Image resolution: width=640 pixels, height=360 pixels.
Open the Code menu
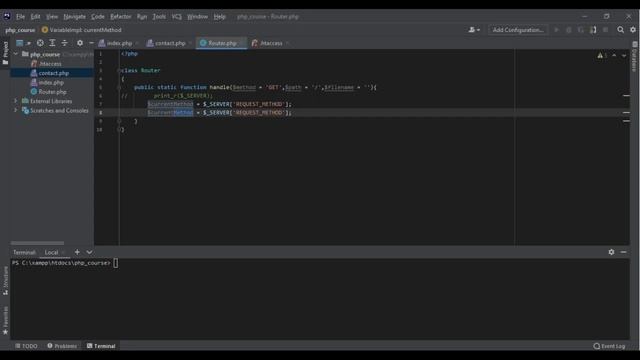click(98, 17)
